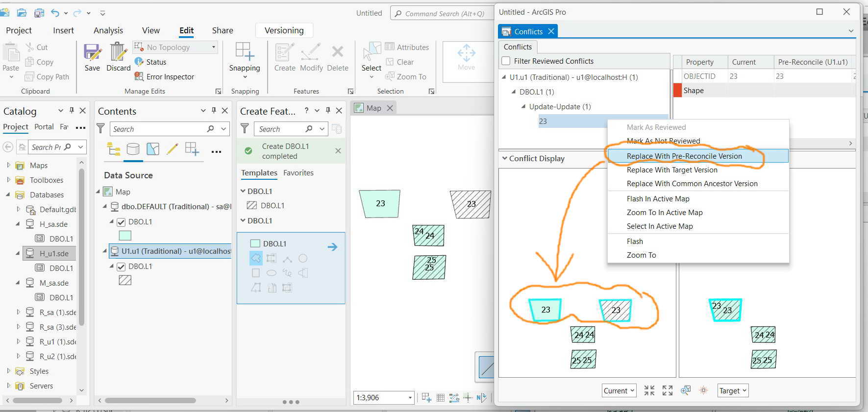
Task: Click the grid icon in the map status bar
Action: tap(441, 398)
